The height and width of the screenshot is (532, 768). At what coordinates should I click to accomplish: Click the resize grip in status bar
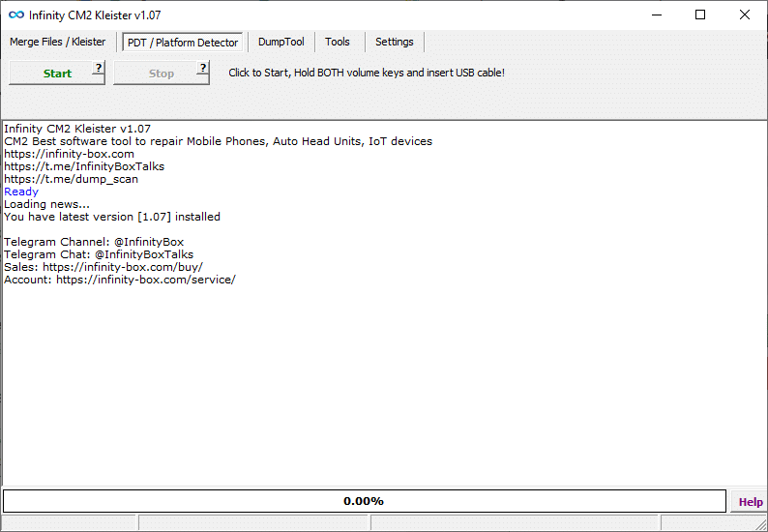coord(761,525)
